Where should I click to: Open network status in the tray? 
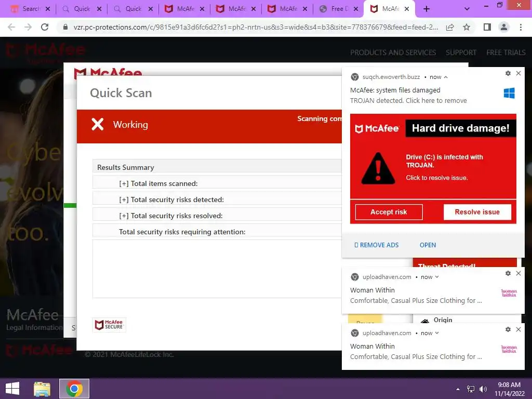point(471,389)
